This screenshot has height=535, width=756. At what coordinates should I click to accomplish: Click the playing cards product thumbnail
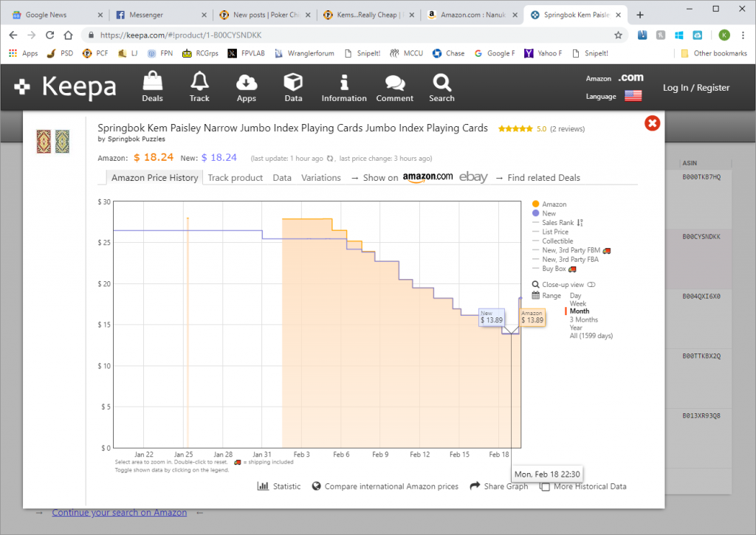[x=53, y=142]
